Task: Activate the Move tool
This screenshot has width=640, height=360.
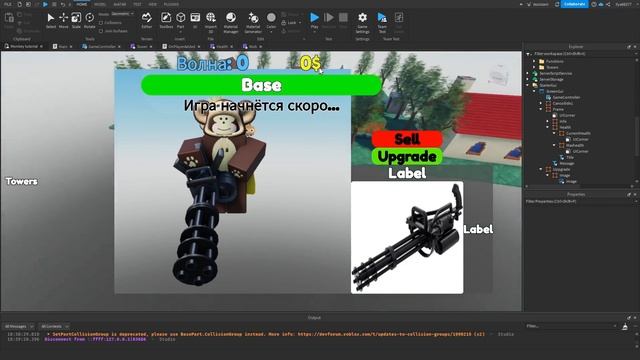Action: pos(64,20)
